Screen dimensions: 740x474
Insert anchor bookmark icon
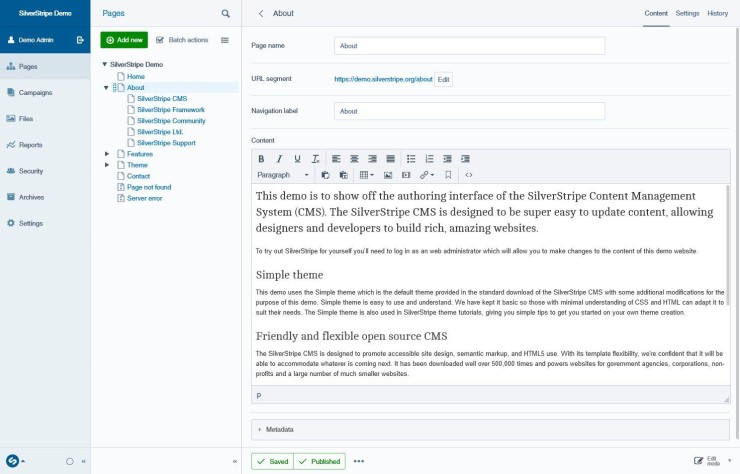coord(448,175)
